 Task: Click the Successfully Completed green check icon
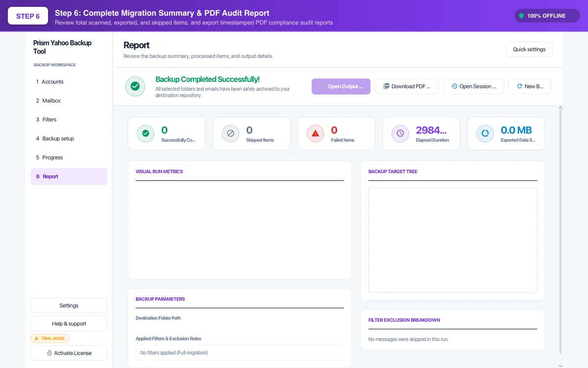click(x=146, y=133)
